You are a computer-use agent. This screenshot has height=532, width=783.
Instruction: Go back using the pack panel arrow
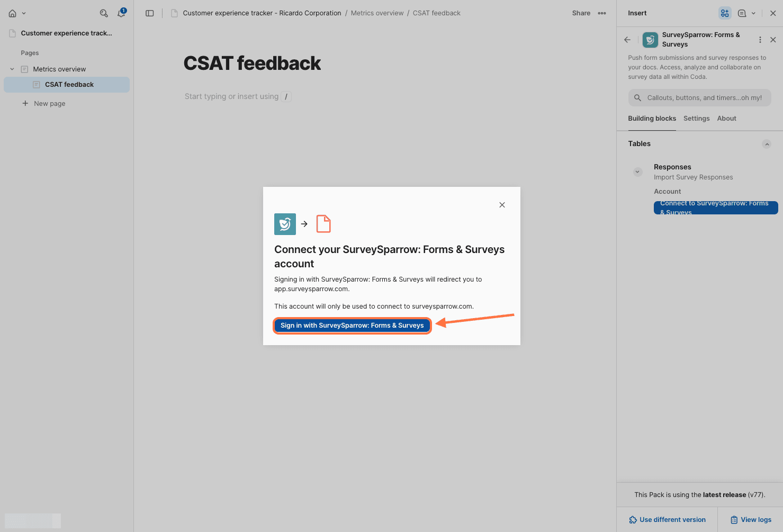click(x=627, y=40)
